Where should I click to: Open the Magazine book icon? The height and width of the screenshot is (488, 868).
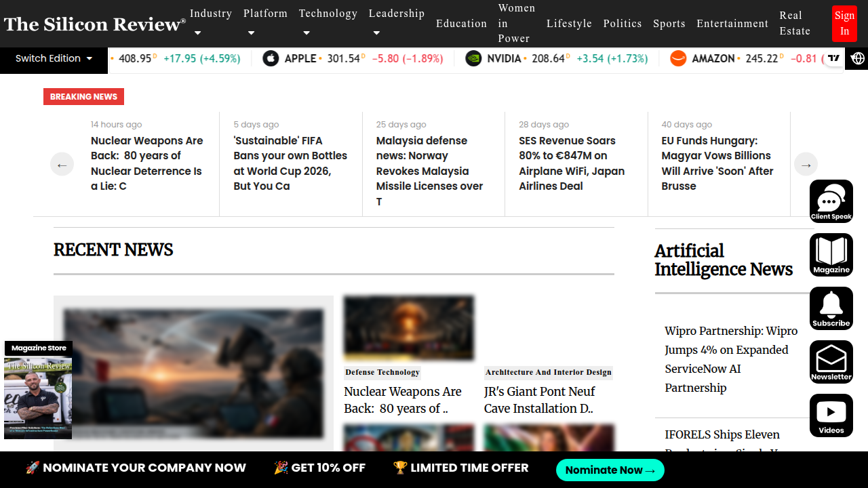click(x=831, y=255)
